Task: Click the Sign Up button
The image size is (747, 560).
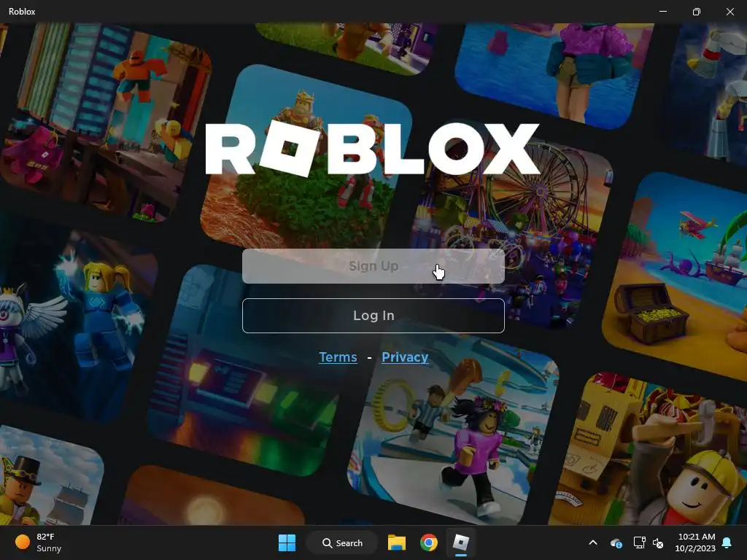Action: [x=373, y=266]
